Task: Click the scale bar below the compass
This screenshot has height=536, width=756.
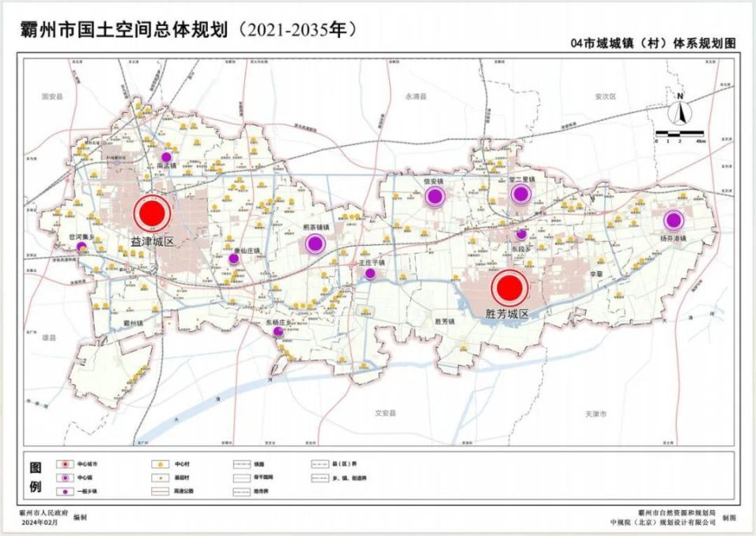Action: (679, 132)
